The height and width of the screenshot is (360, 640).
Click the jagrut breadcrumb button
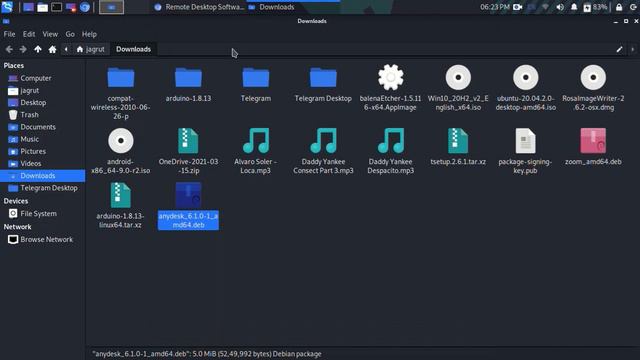tap(91, 49)
